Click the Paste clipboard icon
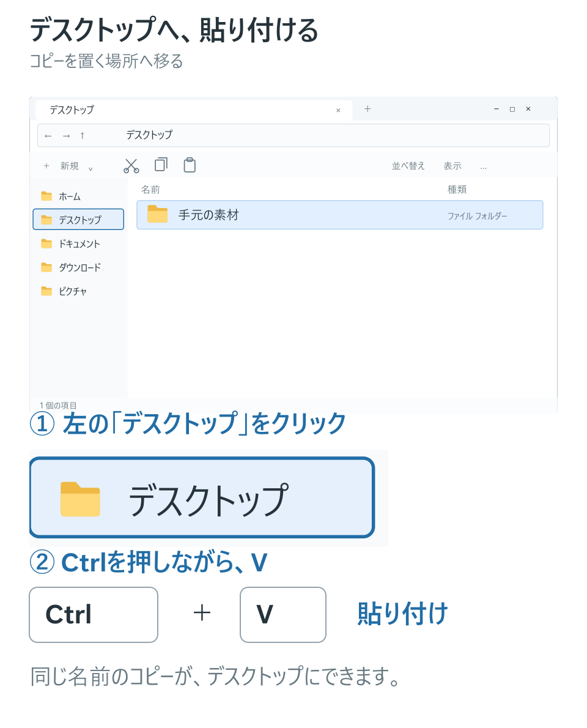This screenshot has width=587, height=728. tap(190, 165)
